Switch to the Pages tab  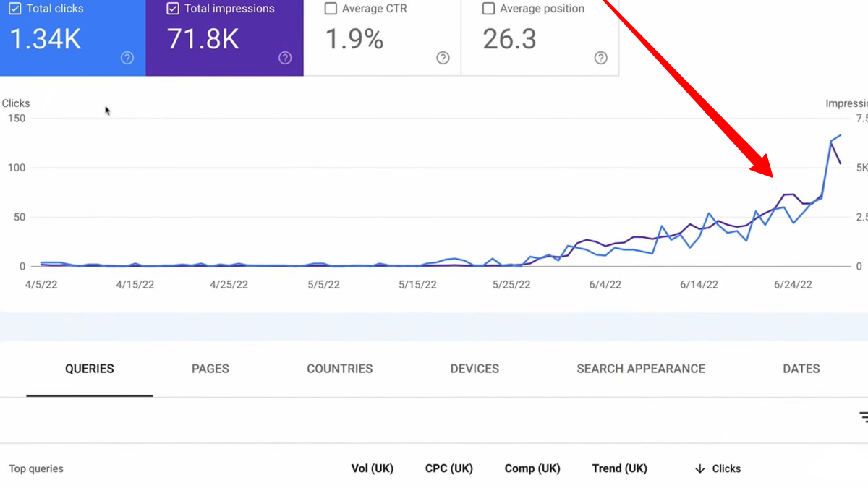[210, 369]
